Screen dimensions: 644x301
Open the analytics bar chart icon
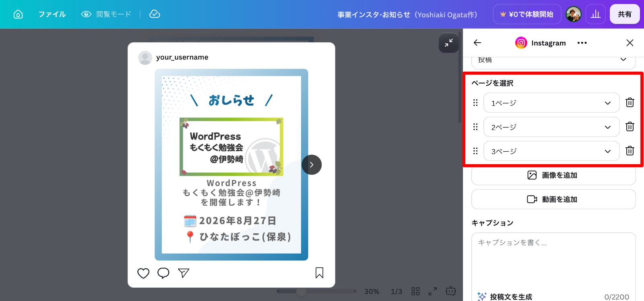(596, 14)
